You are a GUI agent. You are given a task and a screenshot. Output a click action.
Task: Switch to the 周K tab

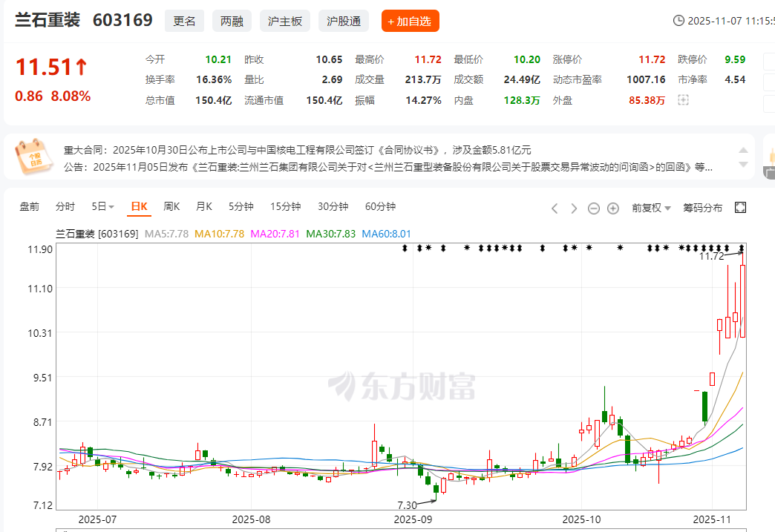(171, 206)
